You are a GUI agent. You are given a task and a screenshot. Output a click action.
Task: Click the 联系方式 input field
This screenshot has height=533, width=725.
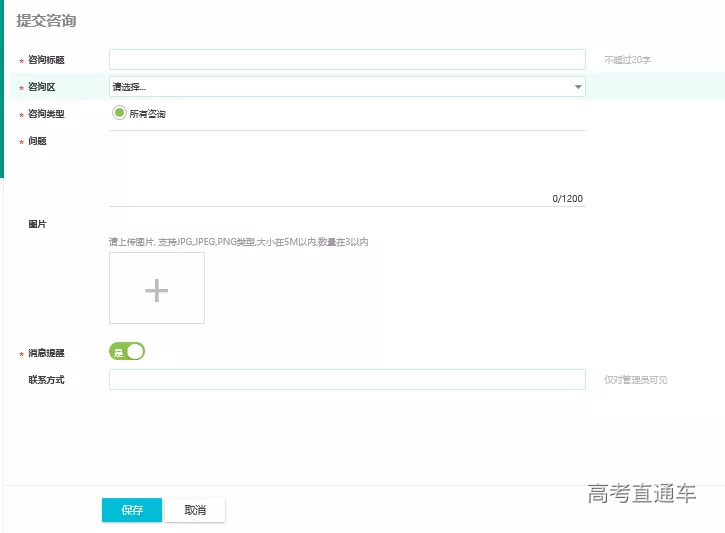coord(347,380)
